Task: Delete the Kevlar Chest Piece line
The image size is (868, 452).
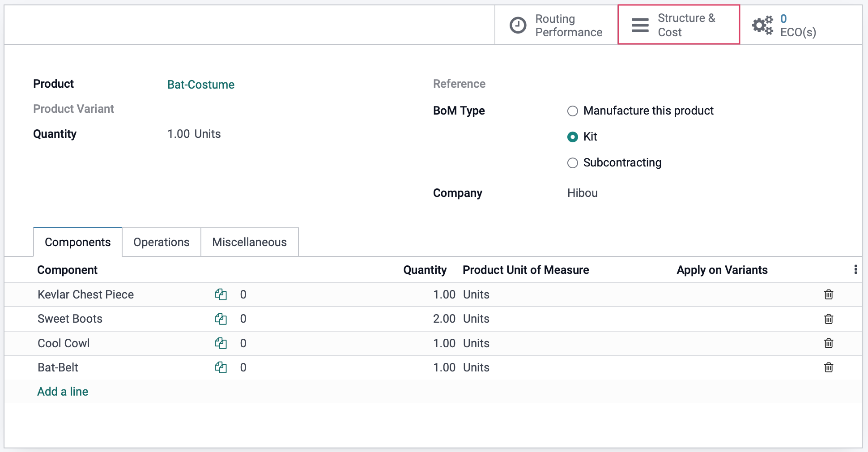Action: click(x=829, y=294)
